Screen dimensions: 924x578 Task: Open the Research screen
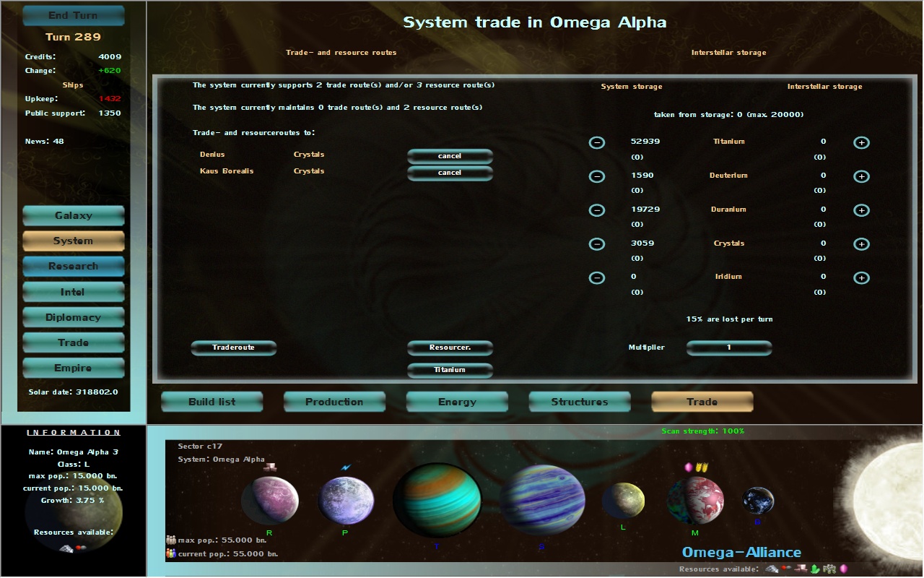(74, 266)
